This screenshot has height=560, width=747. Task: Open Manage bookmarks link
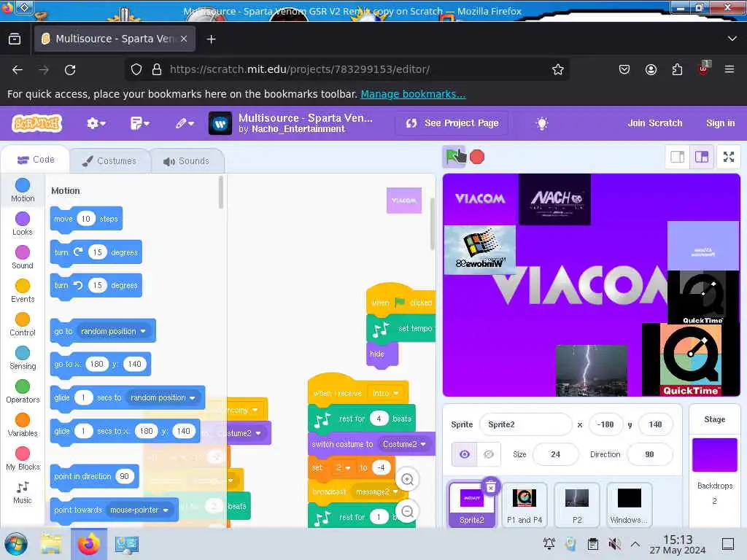[413, 94]
